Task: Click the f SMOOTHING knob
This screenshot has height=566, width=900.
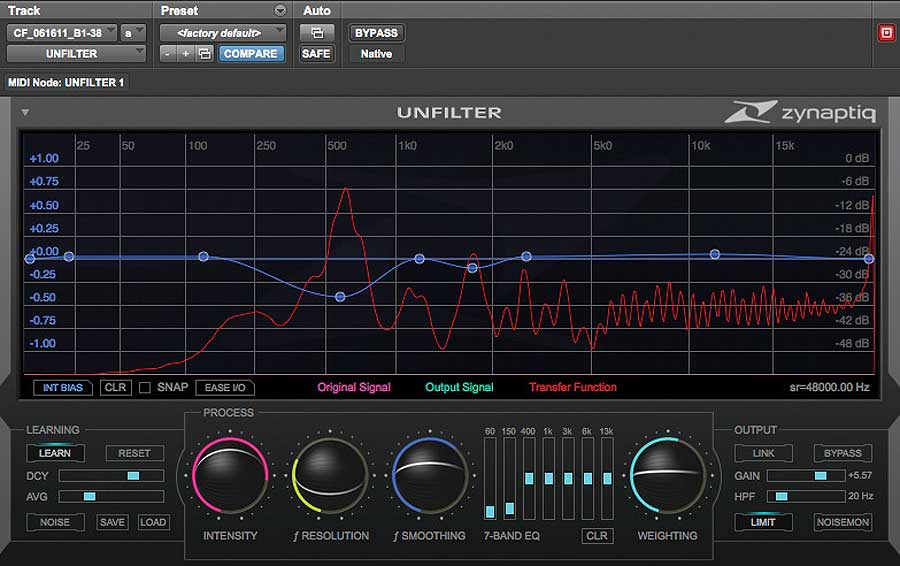Action: (429, 476)
